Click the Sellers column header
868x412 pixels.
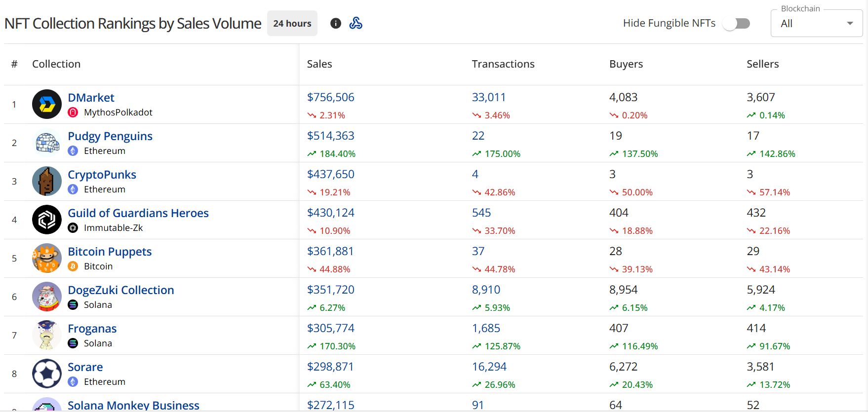[762, 64]
